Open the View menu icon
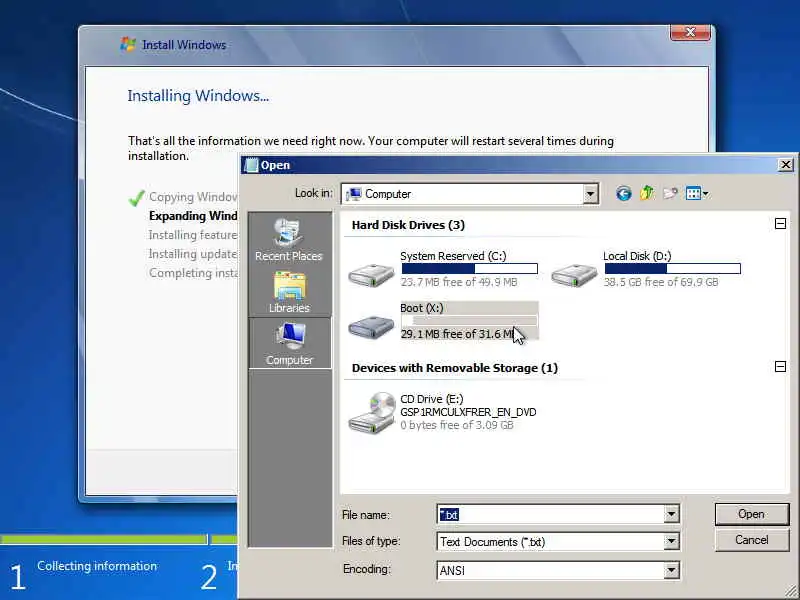Screen dimensions: 800x600 (x=697, y=193)
